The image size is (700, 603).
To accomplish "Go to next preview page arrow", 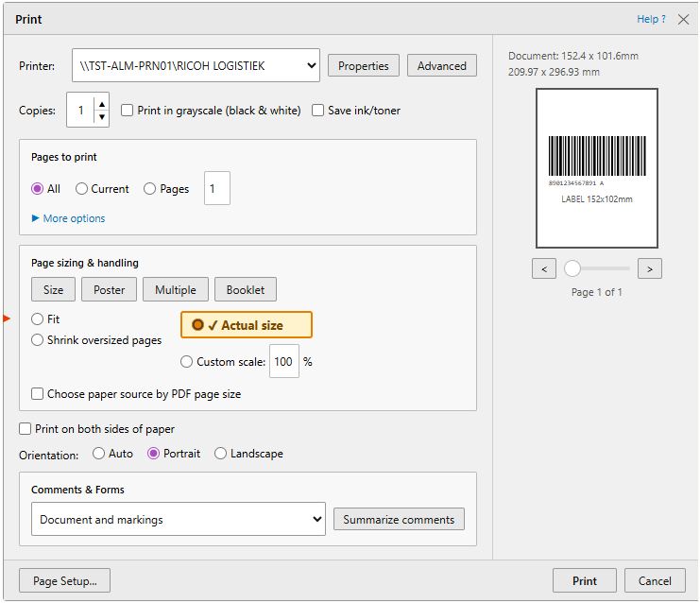I will 650,269.
